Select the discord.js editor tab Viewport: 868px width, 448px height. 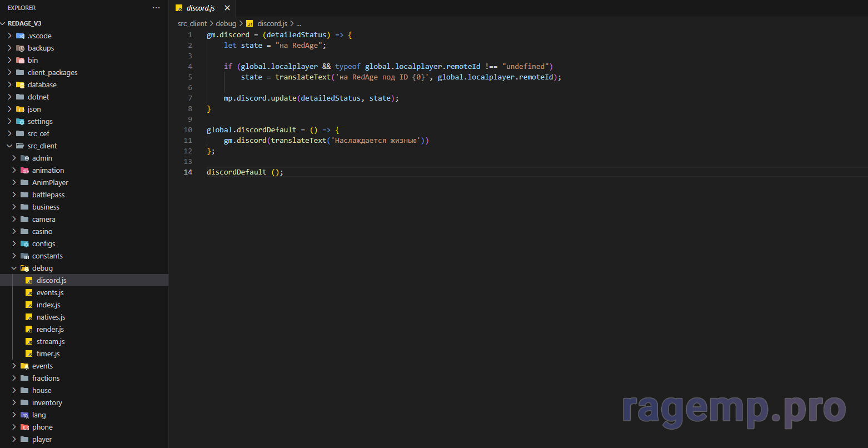[202, 8]
